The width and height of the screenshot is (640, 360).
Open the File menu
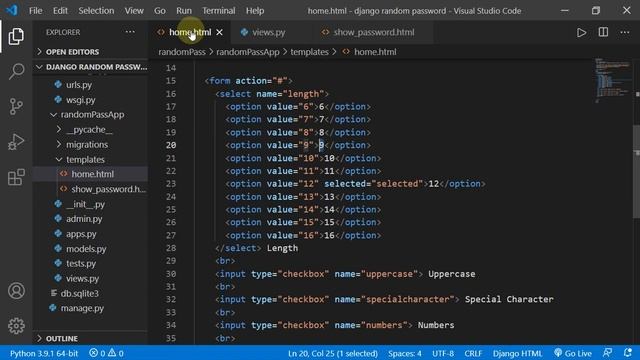36,11
